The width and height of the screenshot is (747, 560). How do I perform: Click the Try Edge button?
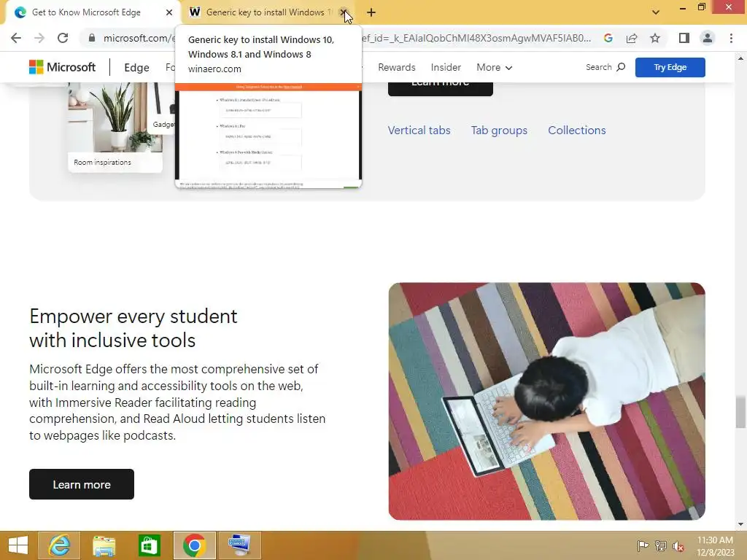[670, 67]
